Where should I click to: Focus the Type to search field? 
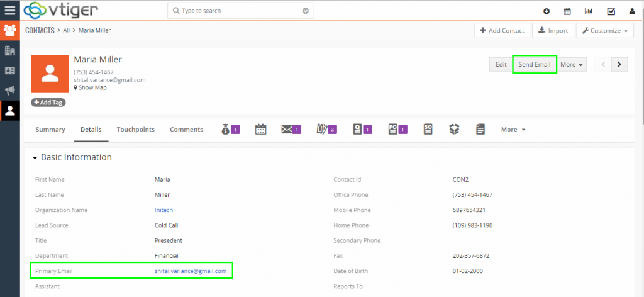pos(241,11)
